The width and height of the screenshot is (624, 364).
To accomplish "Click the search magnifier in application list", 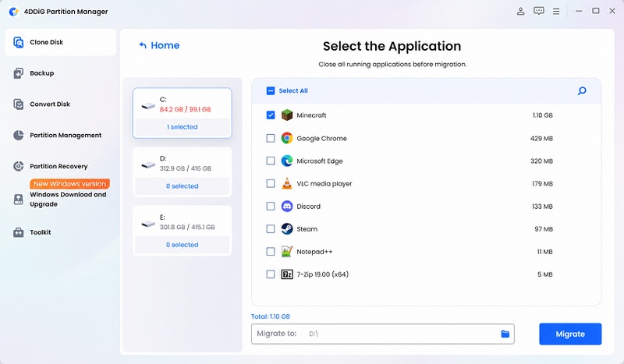I will tap(582, 91).
